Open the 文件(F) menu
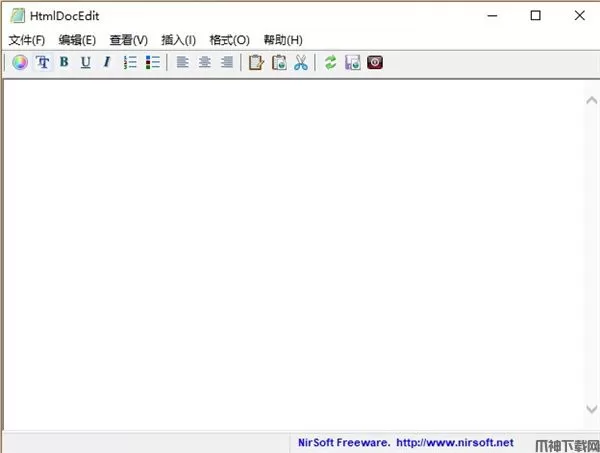600x453 pixels. [x=27, y=40]
